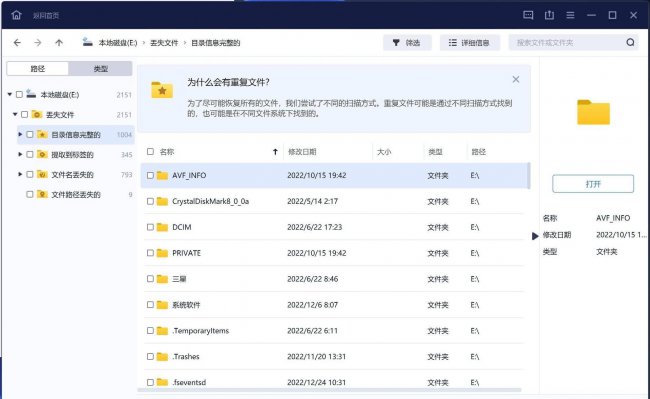
Task: Collapse the 本地磁盘(E:) tree node
Action: click(10, 94)
